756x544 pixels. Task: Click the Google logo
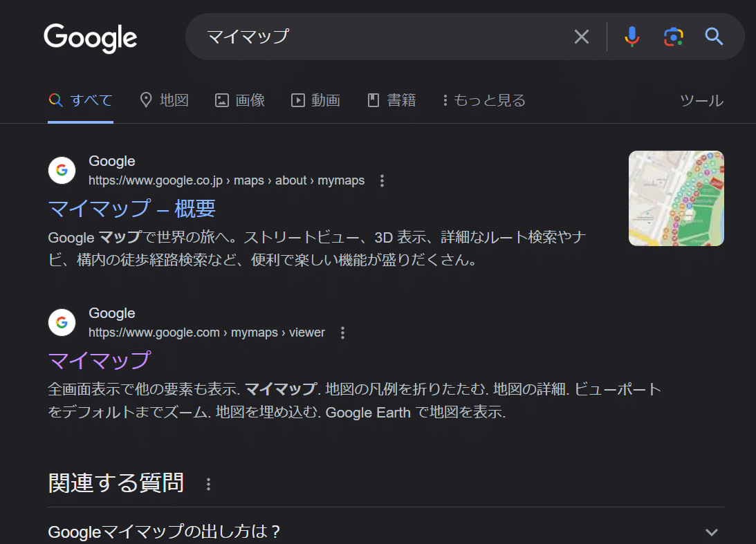coord(90,37)
